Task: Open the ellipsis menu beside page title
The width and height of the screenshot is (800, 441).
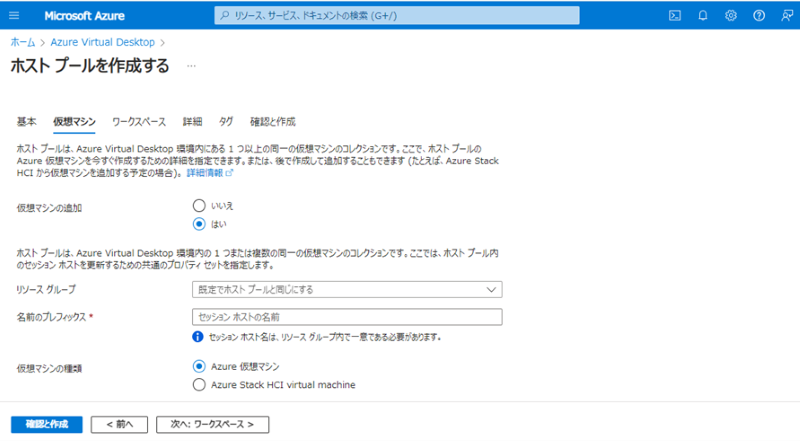Action: [x=191, y=66]
